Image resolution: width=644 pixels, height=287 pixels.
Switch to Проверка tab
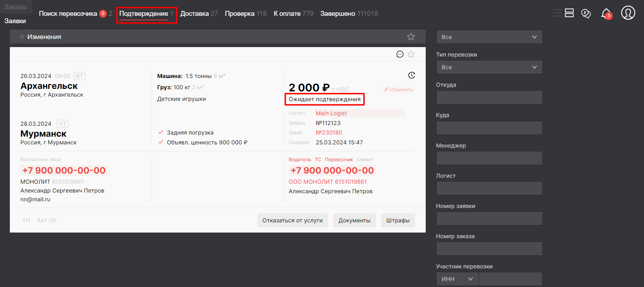point(239,13)
